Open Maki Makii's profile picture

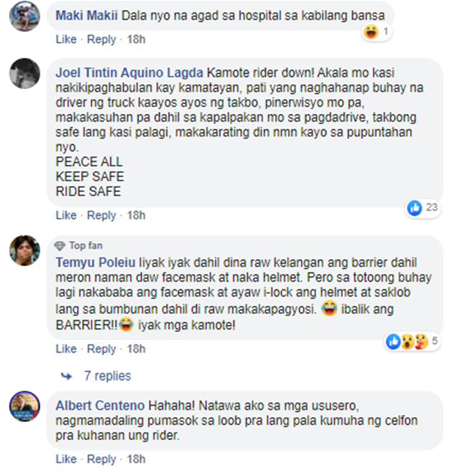pyautogui.click(x=24, y=16)
